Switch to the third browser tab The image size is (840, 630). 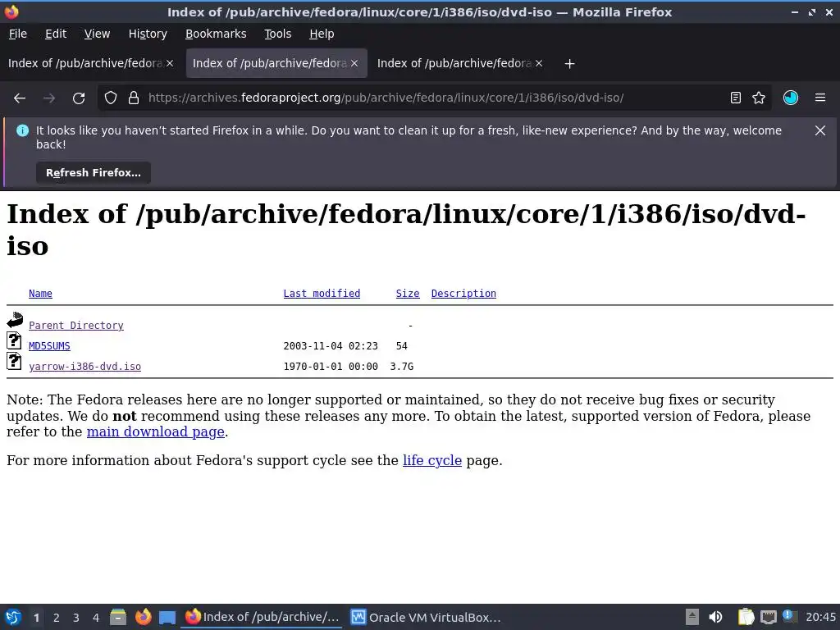[454, 63]
